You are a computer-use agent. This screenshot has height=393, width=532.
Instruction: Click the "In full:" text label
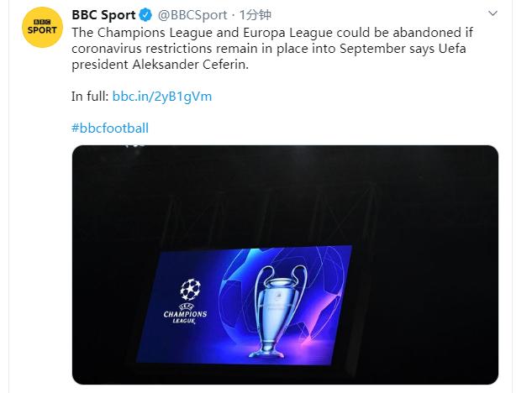point(90,97)
